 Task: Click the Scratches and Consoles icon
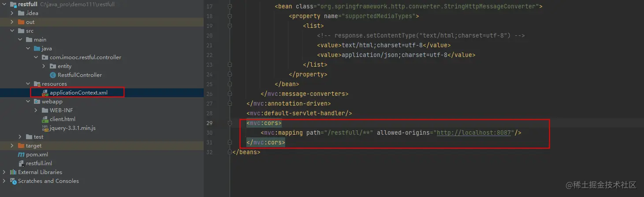coord(13,181)
